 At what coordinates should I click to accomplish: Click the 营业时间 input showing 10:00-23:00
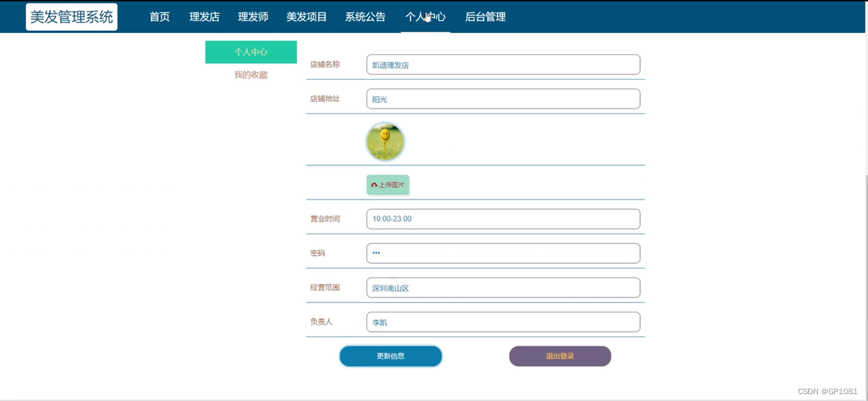click(x=503, y=219)
